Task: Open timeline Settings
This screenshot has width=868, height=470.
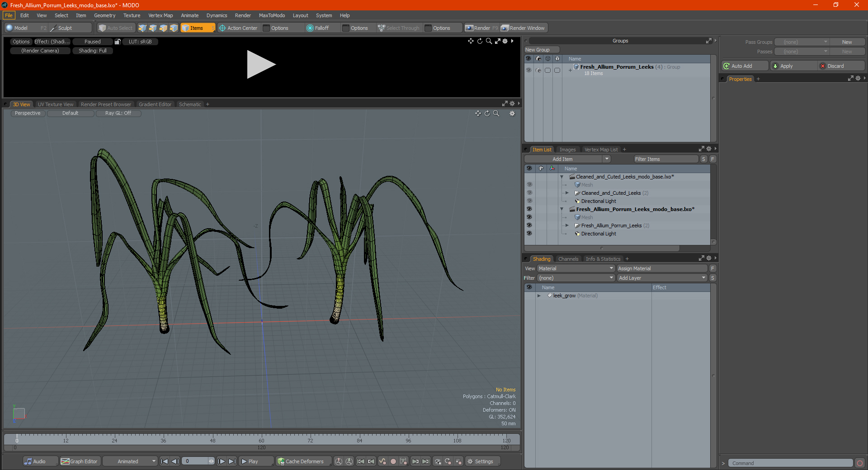Action: pyautogui.click(x=482, y=461)
